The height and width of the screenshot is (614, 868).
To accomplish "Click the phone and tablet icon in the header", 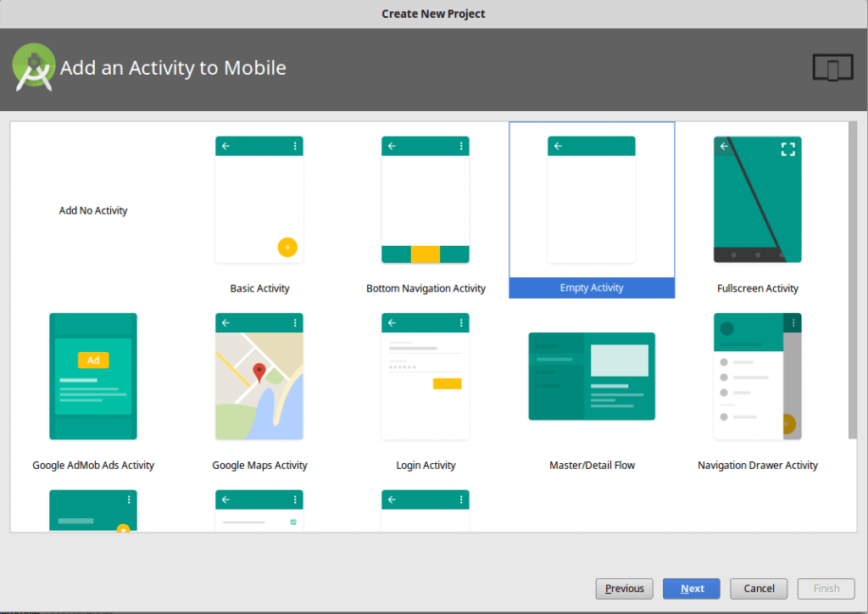I will (x=832, y=67).
